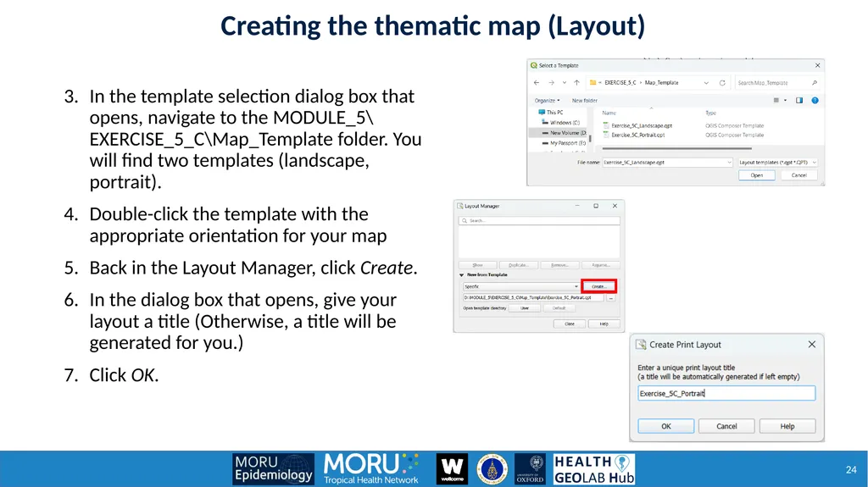Click Open in Select a Template dialog

point(756,175)
